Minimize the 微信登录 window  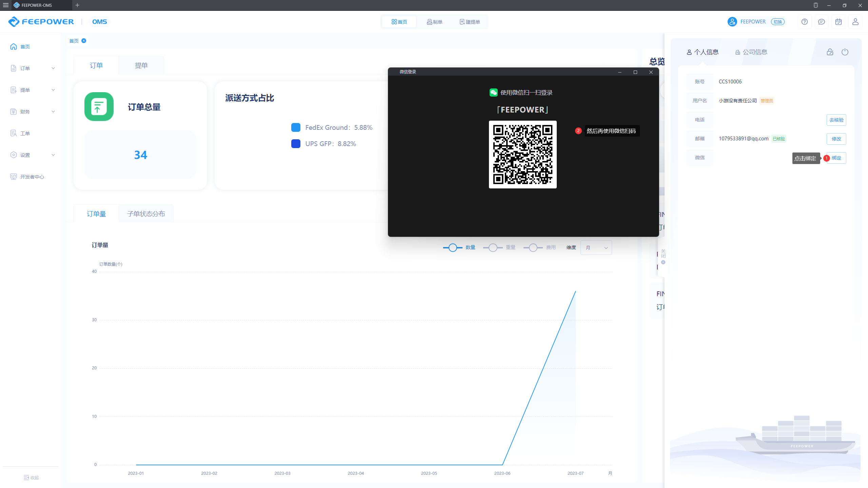click(x=620, y=72)
